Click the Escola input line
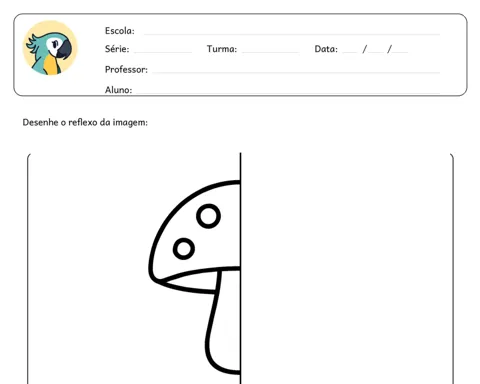 pos(292,34)
